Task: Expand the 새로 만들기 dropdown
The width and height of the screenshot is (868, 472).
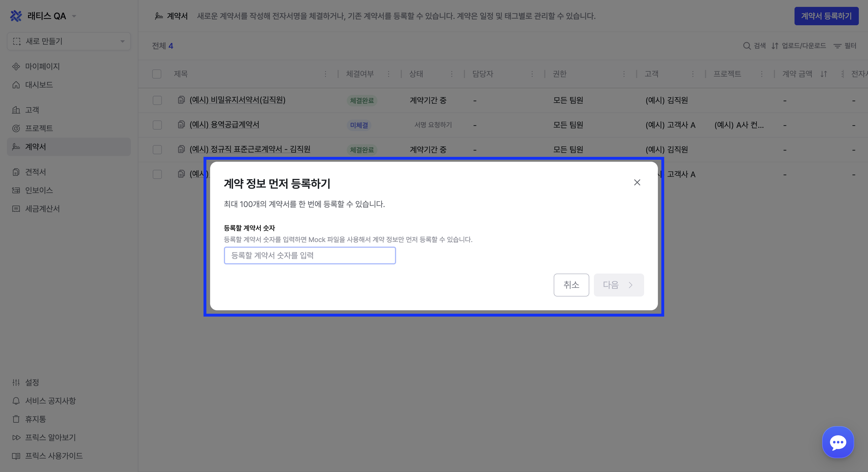Action: coord(122,41)
